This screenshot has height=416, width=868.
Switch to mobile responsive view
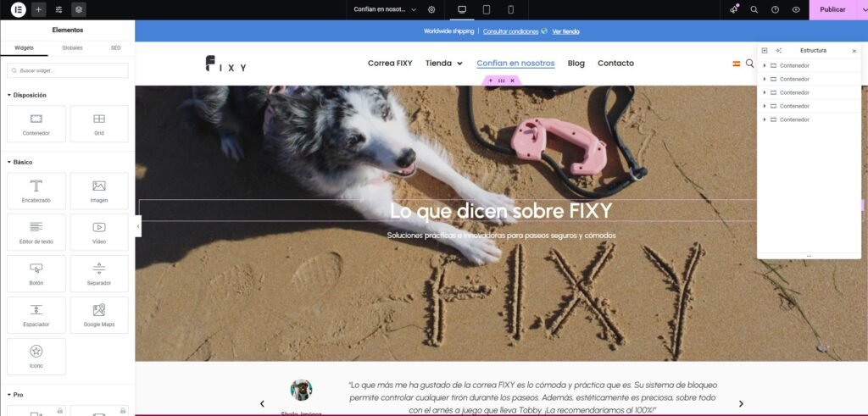pos(510,9)
